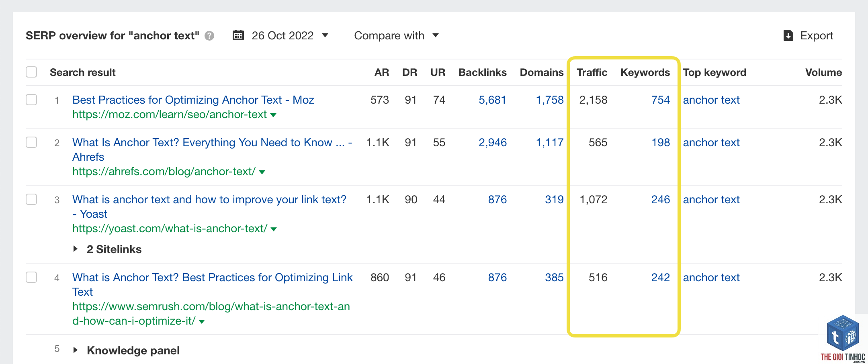Click the Moz backlinks count 5,681
Screen dimensions: 868x364
(x=493, y=100)
